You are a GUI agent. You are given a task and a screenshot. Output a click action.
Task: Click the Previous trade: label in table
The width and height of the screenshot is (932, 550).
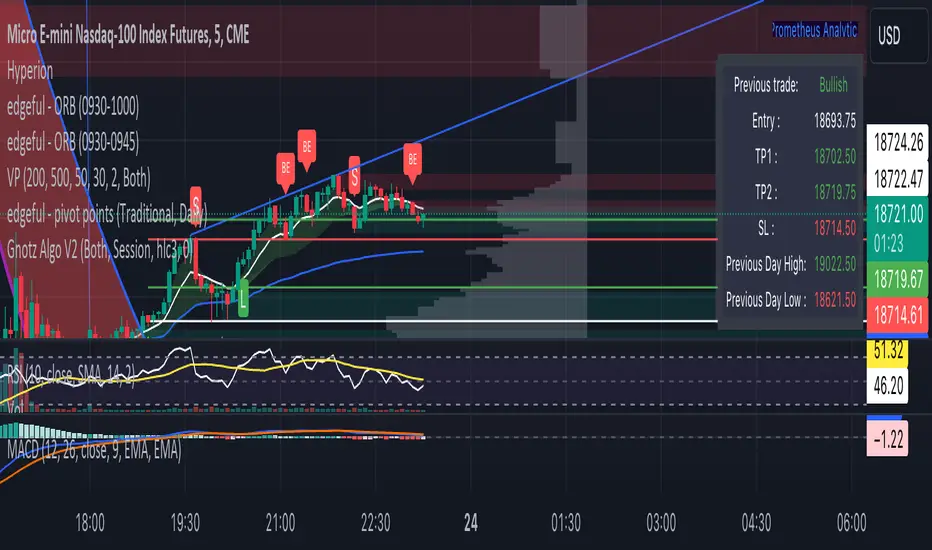pos(766,85)
